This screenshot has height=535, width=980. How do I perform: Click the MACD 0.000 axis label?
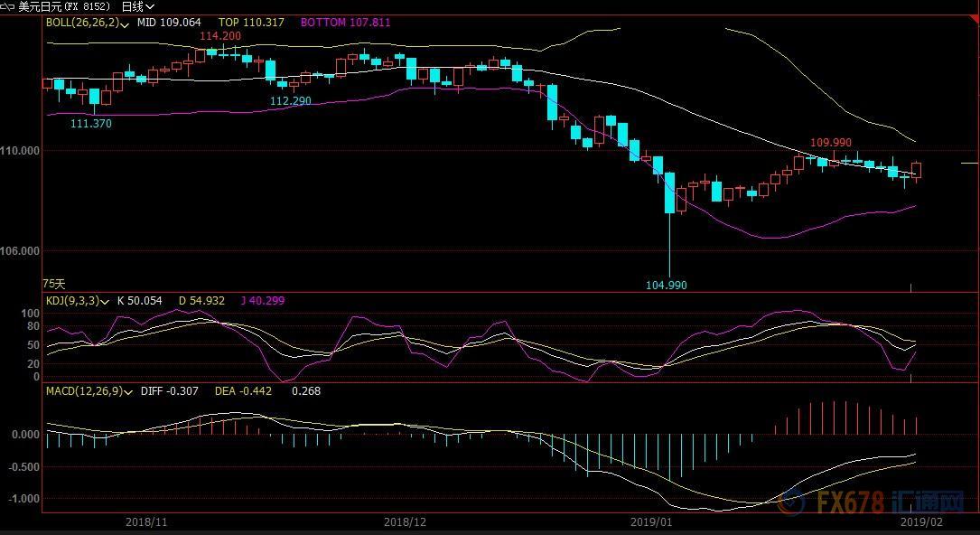(x=24, y=435)
